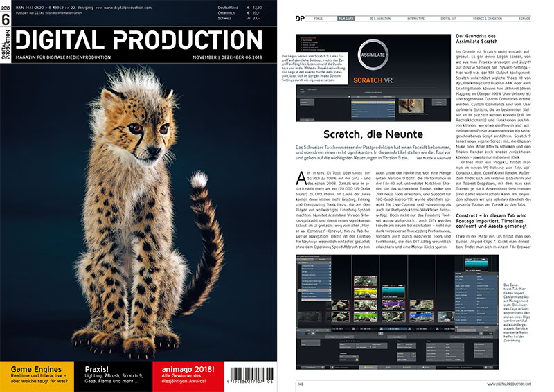The image size is (554, 392).
Task: Click the page number 146 in footer
Action: 301,384
